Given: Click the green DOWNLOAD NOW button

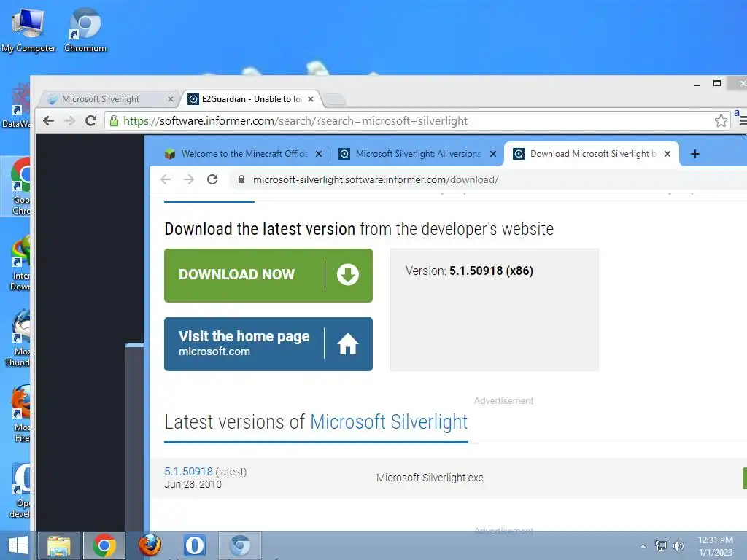Looking at the screenshot, I should point(268,275).
